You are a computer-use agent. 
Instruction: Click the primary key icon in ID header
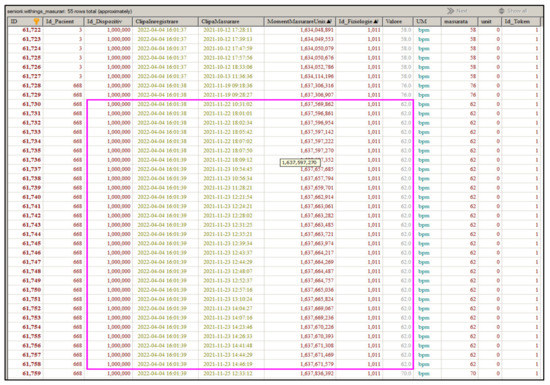[x=36, y=21]
